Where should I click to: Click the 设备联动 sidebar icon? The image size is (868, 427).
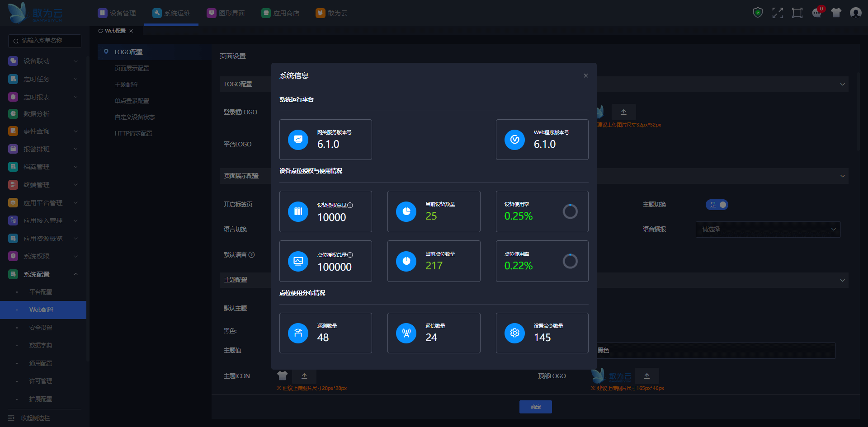[13, 61]
